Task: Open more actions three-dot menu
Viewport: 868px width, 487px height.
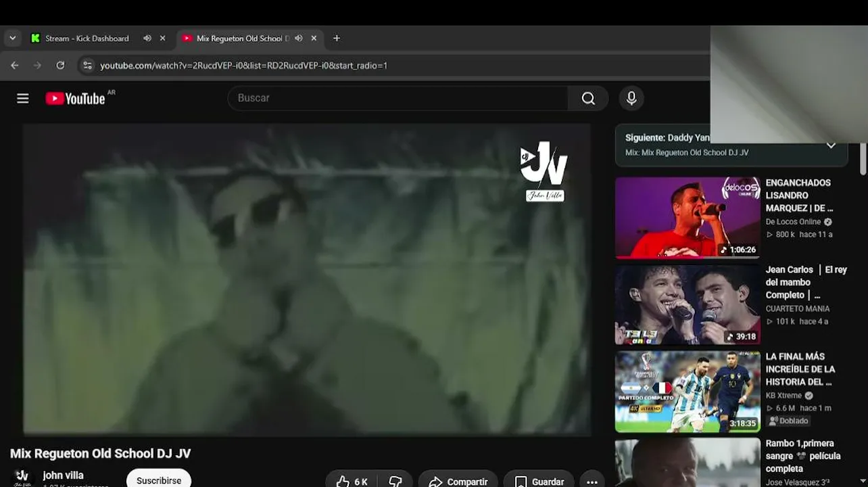Action: pyautogui.click(x=592, y=482)
